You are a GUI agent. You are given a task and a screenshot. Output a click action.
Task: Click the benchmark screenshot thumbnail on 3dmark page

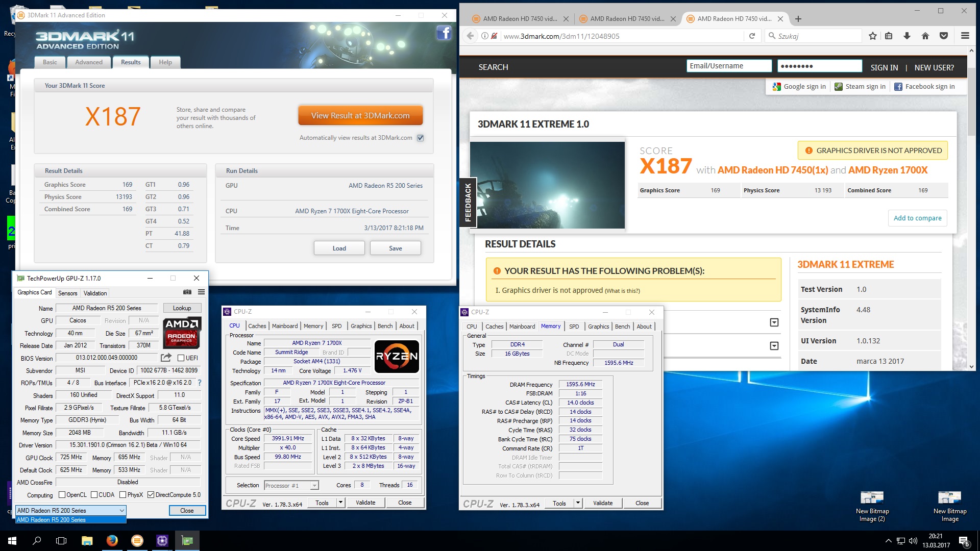point(547,185)
